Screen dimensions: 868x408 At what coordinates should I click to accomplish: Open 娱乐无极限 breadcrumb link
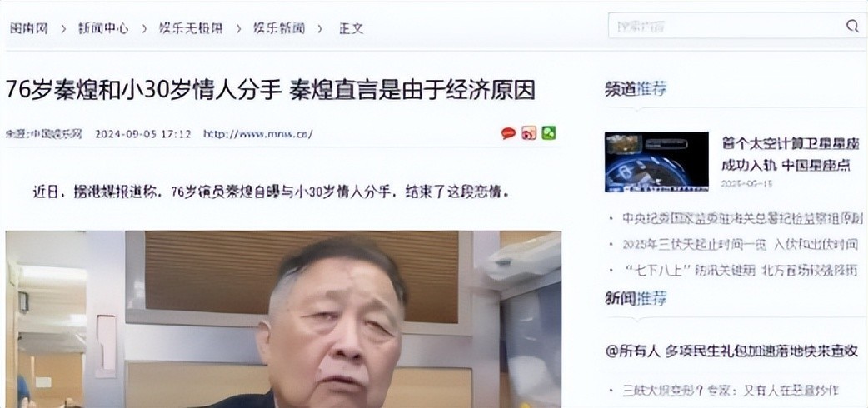pos(191,28)
